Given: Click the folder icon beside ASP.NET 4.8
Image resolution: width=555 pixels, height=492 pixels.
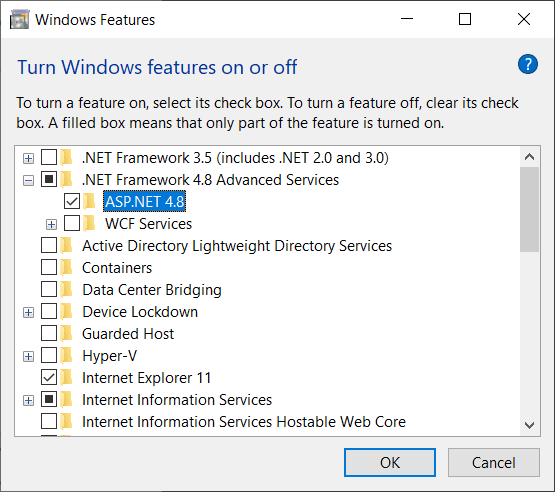Looking at the screenshot, I should (90, 202).
